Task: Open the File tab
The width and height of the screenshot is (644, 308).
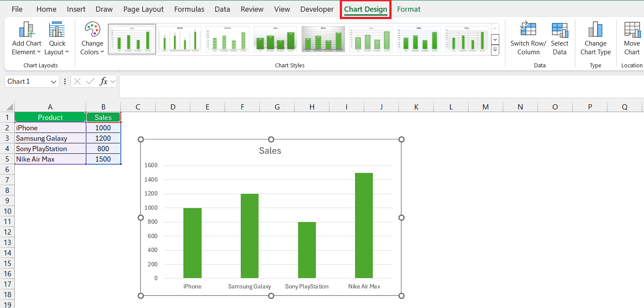Action: [17, 9]
